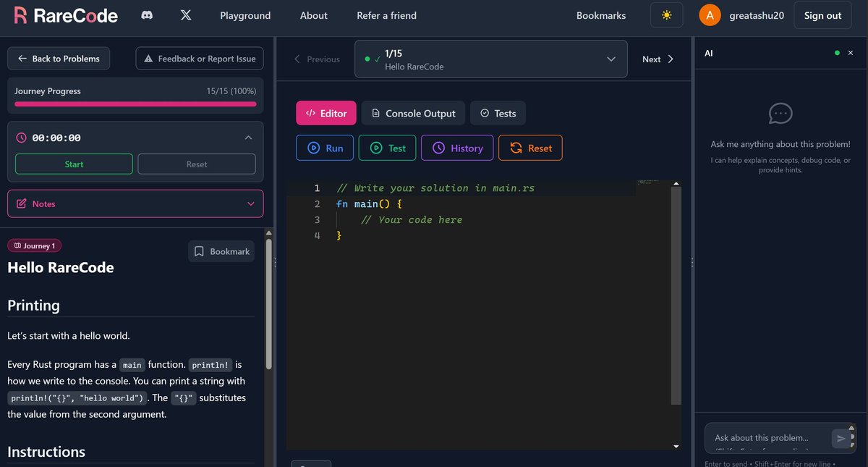Expand the Notes section
This screenshot has height=467, width=868.
[x=135, y=203]
